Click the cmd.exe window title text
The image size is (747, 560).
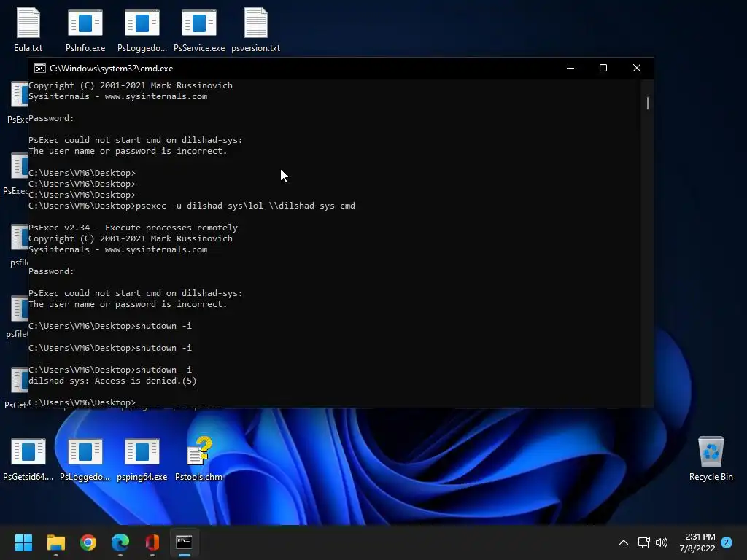(112, 69)
